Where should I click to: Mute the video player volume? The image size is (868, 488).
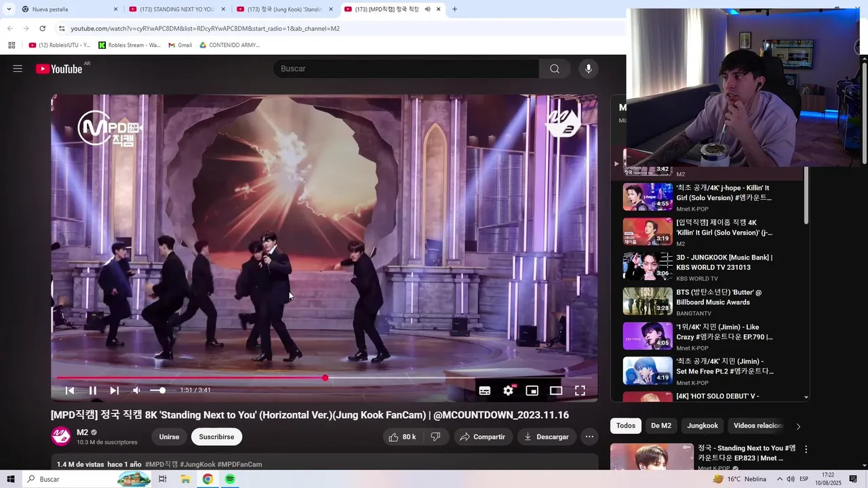point(136,390)
